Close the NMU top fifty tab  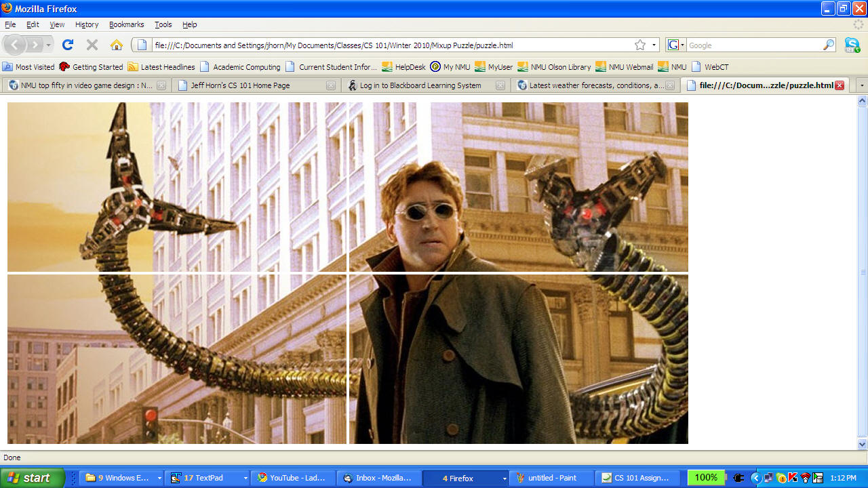161,85
